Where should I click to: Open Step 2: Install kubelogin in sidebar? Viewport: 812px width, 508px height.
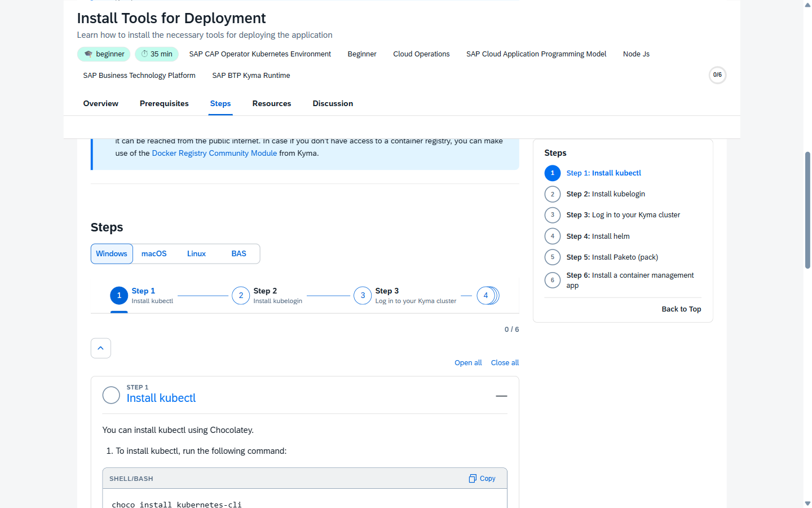[x=606, y=194]
